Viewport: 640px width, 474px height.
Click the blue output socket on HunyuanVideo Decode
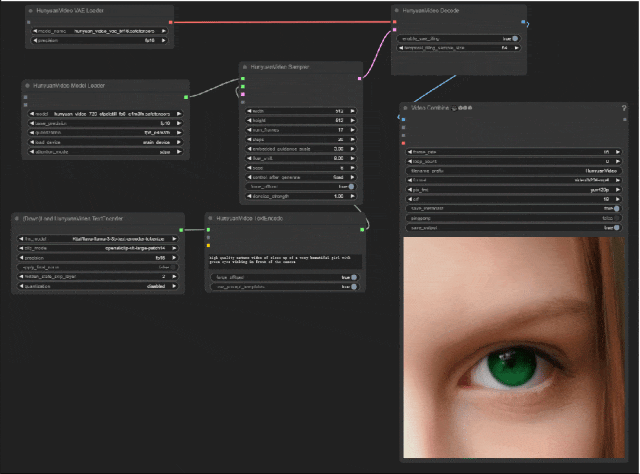523,22
